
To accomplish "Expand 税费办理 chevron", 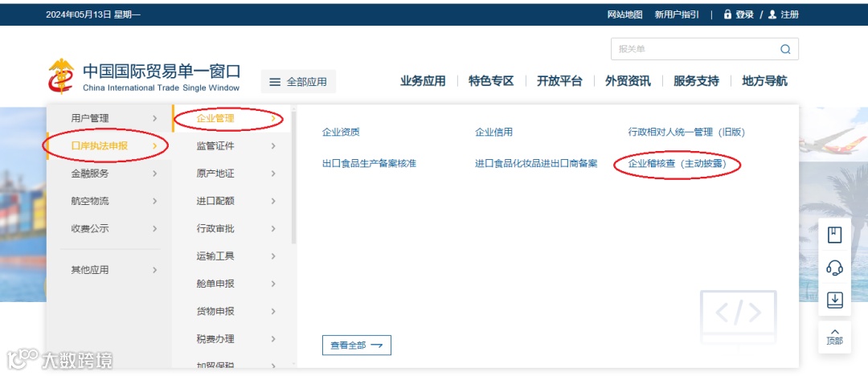I will 273,338.
